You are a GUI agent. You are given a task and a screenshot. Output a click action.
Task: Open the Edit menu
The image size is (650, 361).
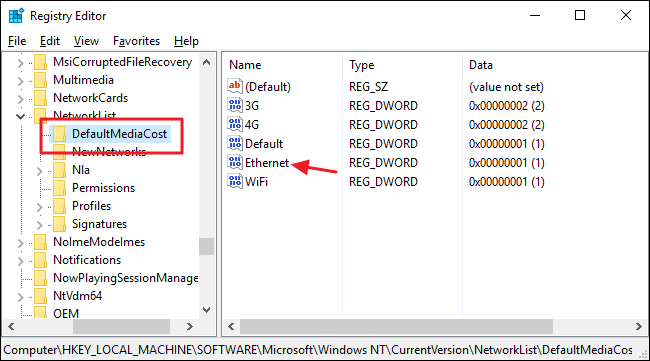50,41
